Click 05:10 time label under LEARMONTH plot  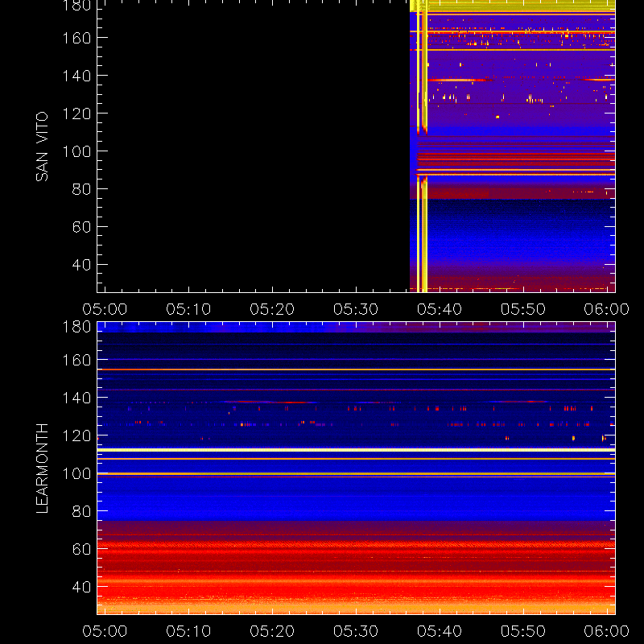click(x=188, y=631)
